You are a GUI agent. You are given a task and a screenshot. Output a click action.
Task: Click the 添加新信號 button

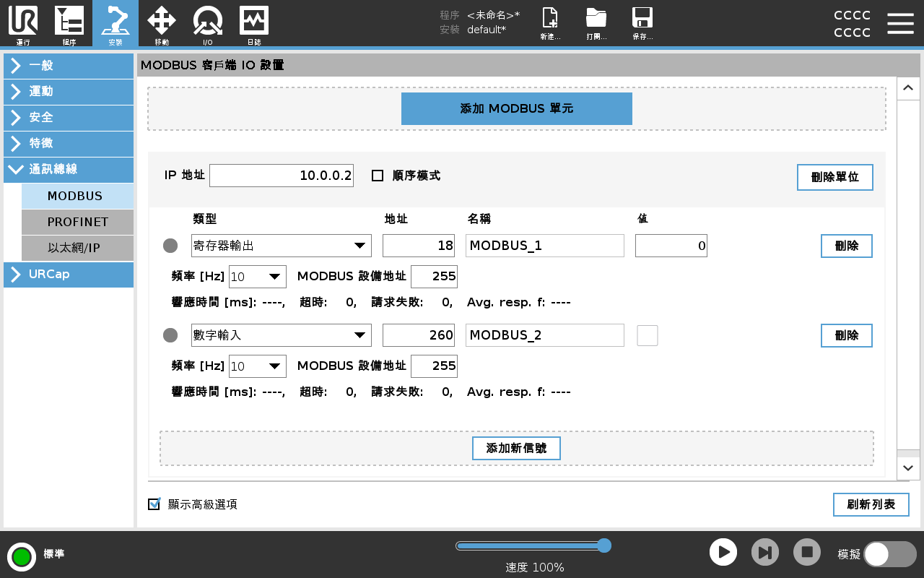516,448
